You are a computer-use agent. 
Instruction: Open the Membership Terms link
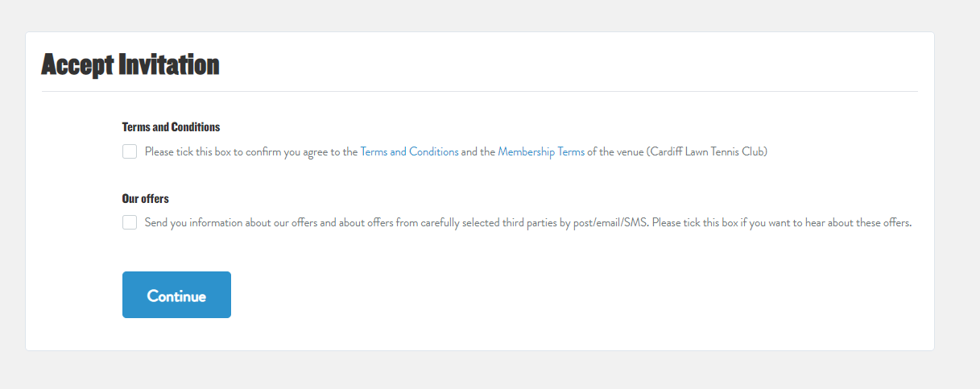[x=541, y=151]
